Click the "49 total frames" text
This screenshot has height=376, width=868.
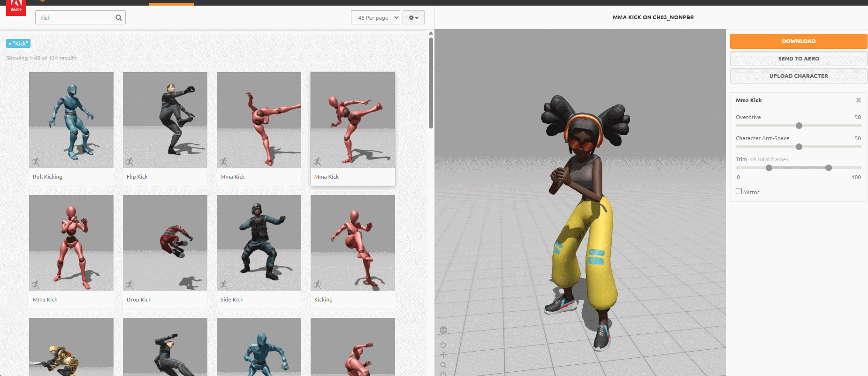click(769, 159)
